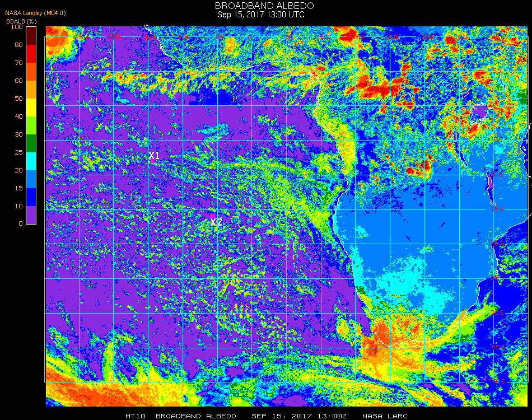The image size is (532, 420).
Task: Click the 15S latitude label
Action: 497,209
